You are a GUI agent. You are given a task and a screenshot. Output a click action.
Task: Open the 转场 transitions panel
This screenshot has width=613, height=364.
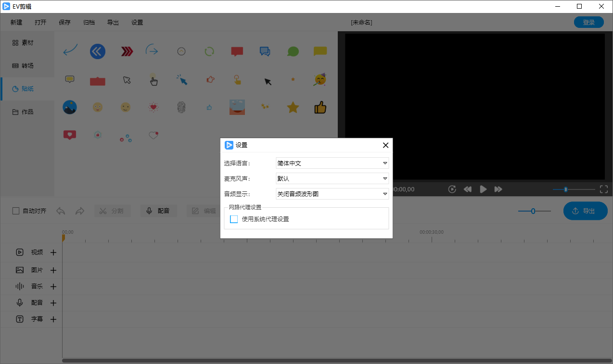[x=26, y=65]
